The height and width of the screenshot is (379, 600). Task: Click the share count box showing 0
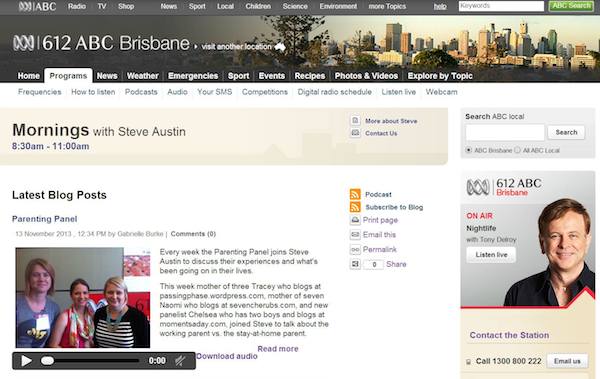[x=373, y=264]
